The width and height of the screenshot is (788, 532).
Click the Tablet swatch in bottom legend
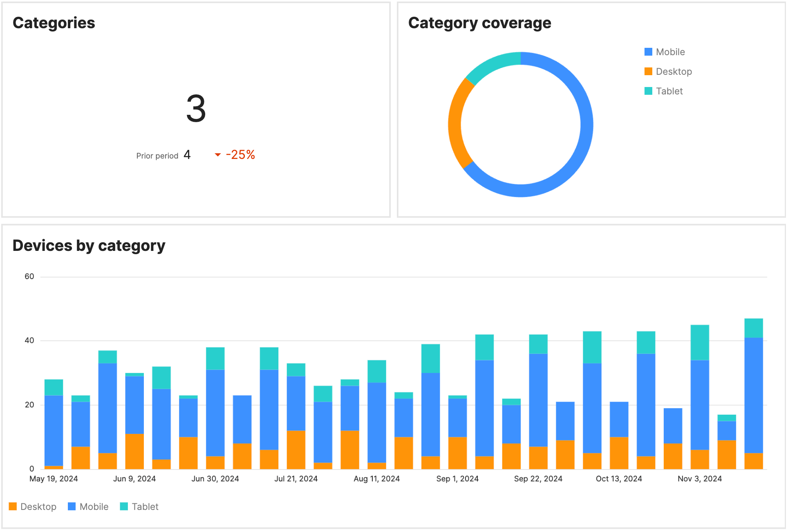(123, 506)
